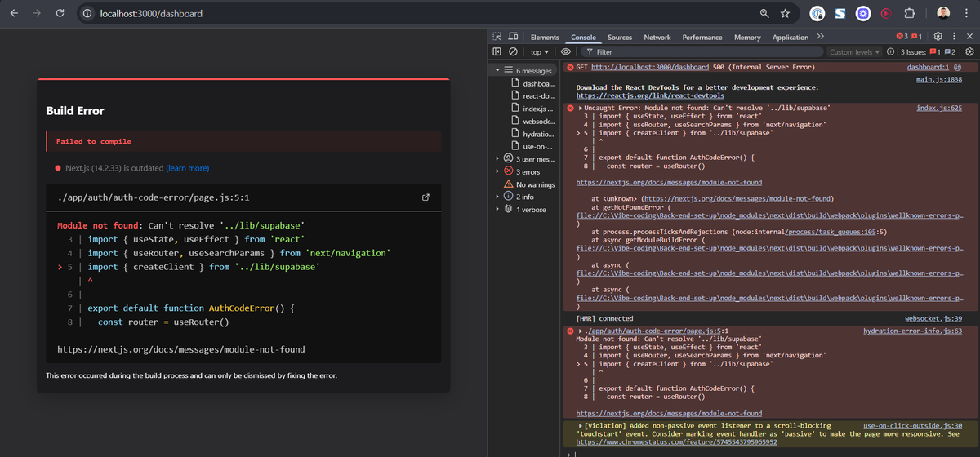Click the 3 Issues counter
Viewport: 980px width, 457px height.
click(926, 51)
